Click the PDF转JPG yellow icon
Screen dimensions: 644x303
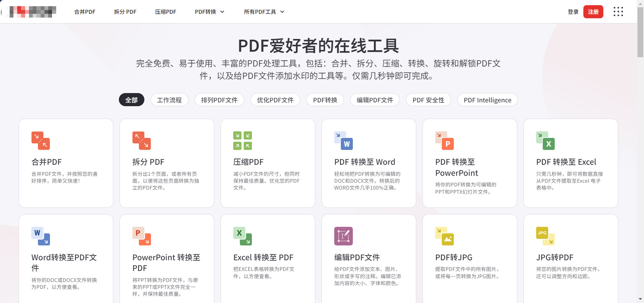pos(444,236)
